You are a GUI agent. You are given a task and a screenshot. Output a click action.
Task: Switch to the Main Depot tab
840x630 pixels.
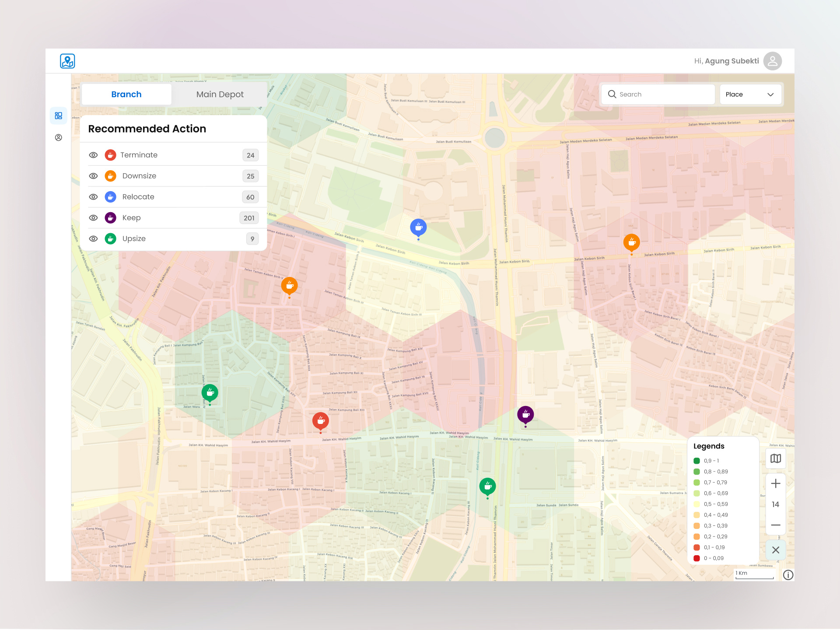220,94
